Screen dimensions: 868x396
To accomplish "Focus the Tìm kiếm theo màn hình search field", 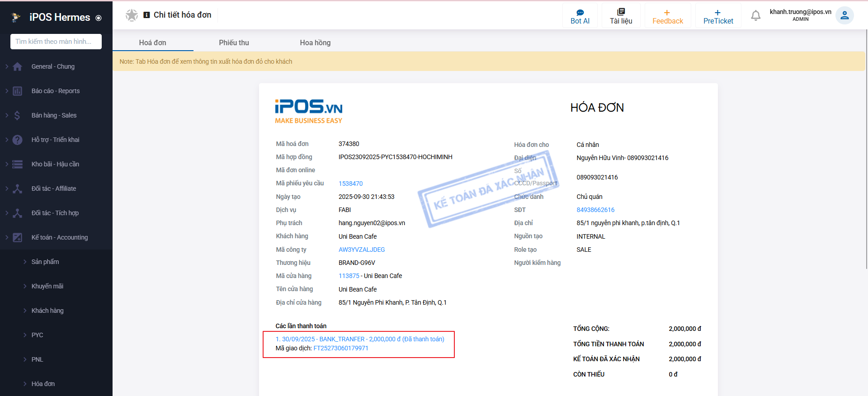I will [56, 42].
